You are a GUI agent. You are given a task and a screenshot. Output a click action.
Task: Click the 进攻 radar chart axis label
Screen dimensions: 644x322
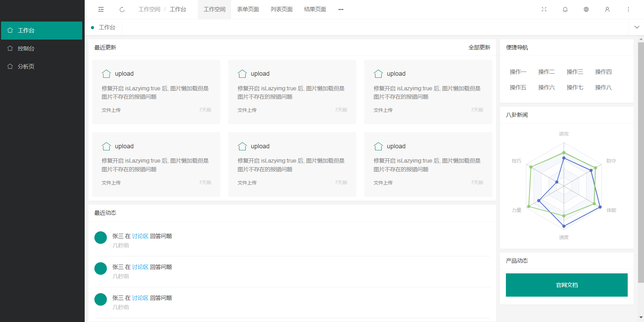click(564, 134)
